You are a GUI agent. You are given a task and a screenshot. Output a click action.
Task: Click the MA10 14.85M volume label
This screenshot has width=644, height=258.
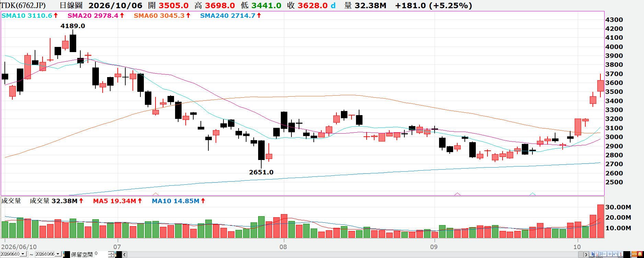(x=175, y=201)
